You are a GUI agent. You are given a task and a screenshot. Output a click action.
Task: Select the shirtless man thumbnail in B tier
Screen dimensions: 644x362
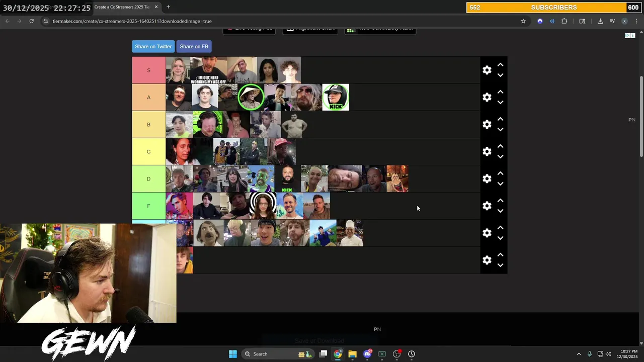point(294,124)
